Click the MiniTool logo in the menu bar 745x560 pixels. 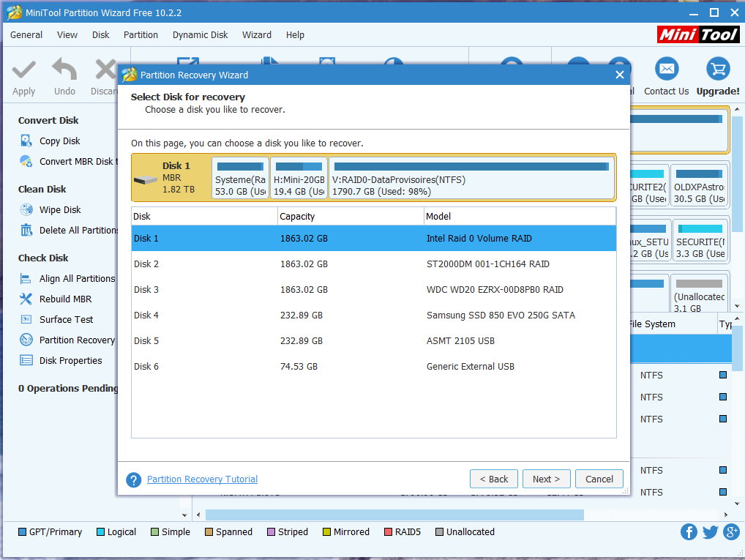698,34
